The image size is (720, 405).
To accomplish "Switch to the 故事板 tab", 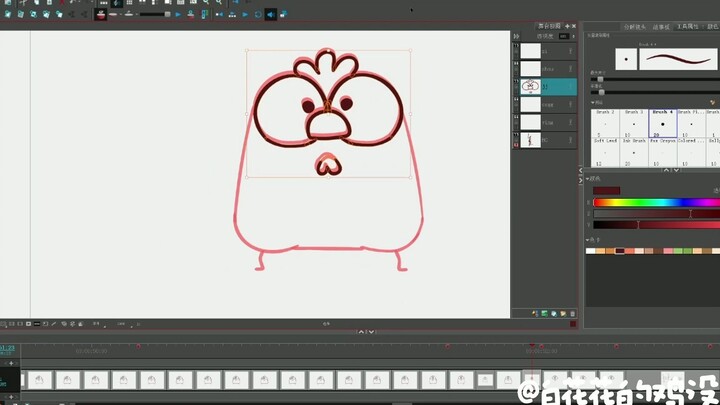I will [x=661, y=27].
